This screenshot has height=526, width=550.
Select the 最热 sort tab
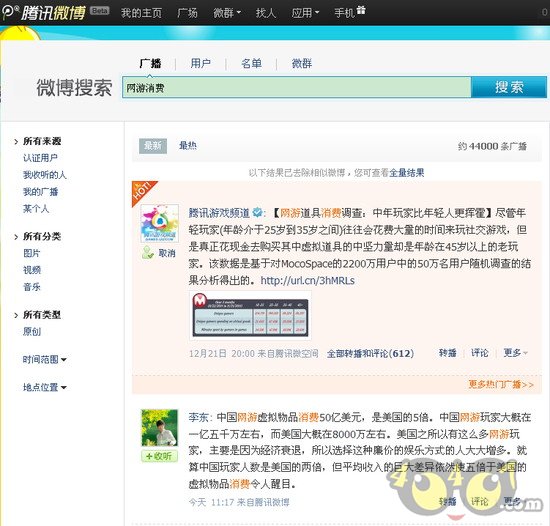(x=188, y=146)
